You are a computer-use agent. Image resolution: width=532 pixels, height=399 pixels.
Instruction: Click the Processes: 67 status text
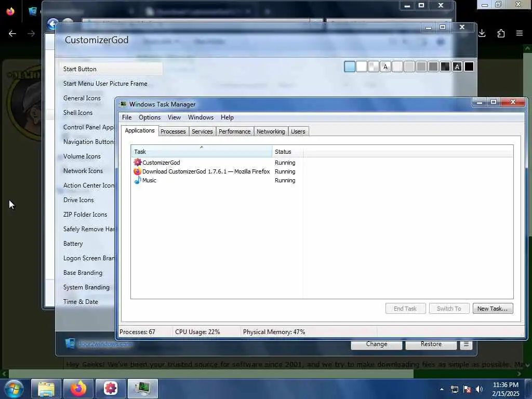[x=137, y=332]
